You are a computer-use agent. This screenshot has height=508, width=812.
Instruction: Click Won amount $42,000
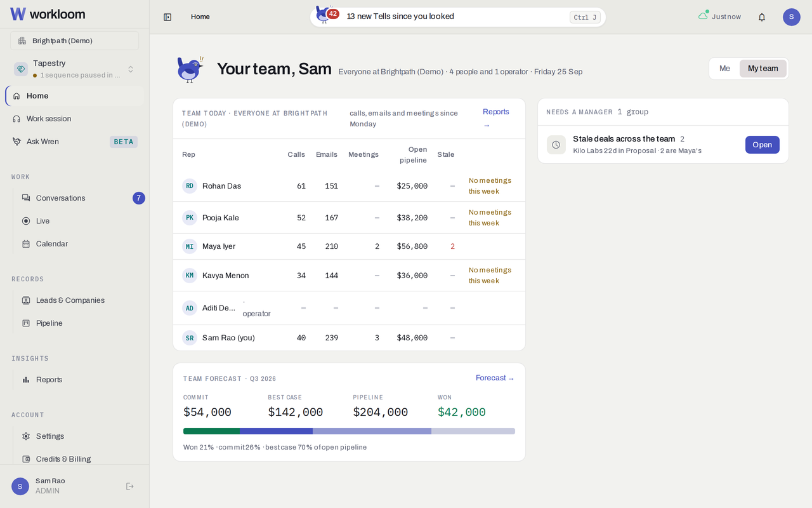[x=462, y=412]
